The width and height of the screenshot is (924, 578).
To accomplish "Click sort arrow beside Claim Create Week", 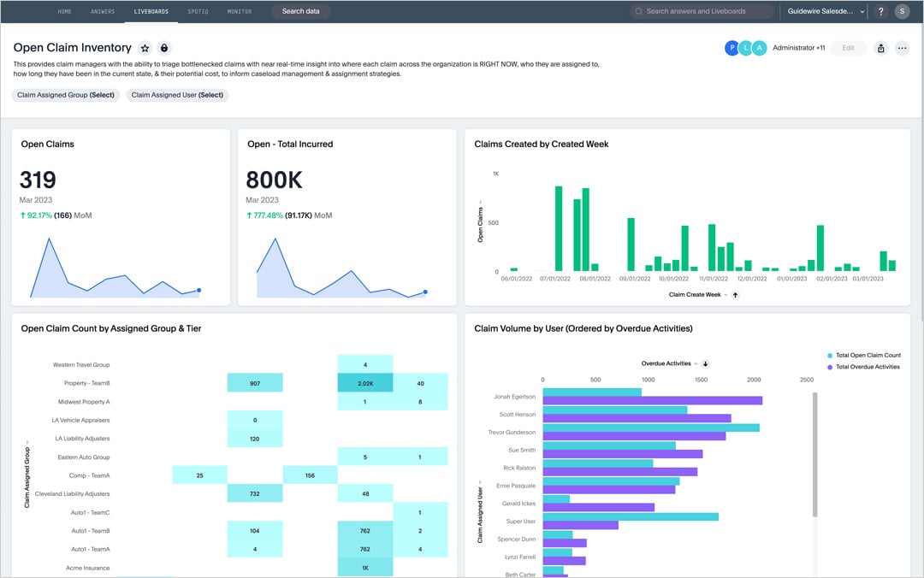I will 735,295.
